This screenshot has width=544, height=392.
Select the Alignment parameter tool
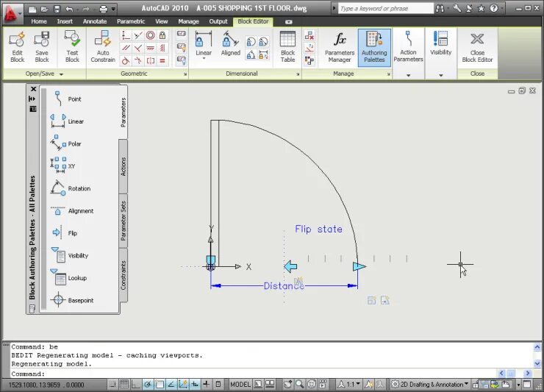coord(72,211)
